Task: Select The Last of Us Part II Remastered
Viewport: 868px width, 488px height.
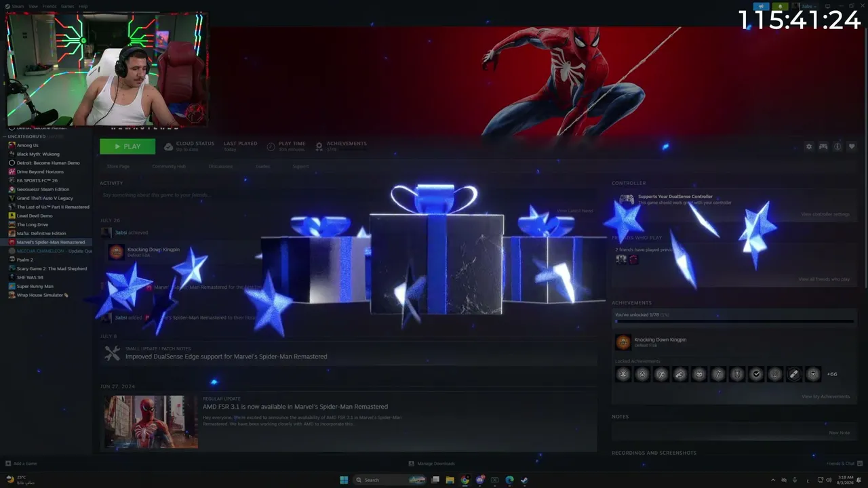Action: [x=53, y=207]
